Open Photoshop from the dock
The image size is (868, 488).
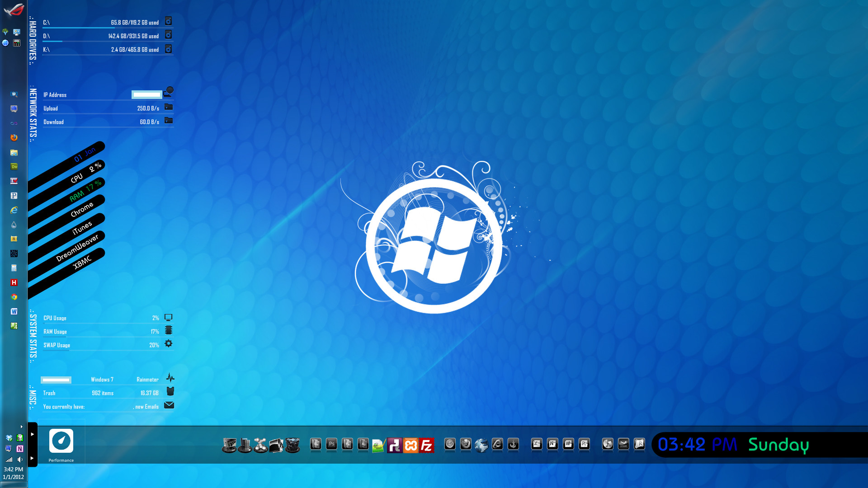(331, 444)
